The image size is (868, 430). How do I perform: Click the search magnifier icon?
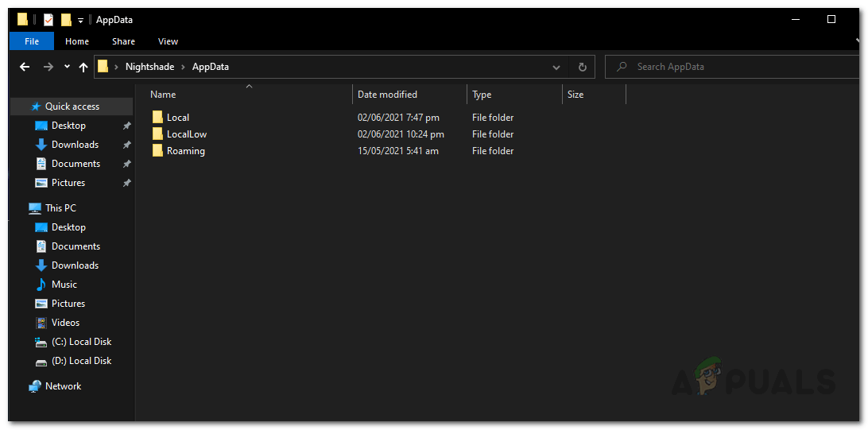(622, 67)
